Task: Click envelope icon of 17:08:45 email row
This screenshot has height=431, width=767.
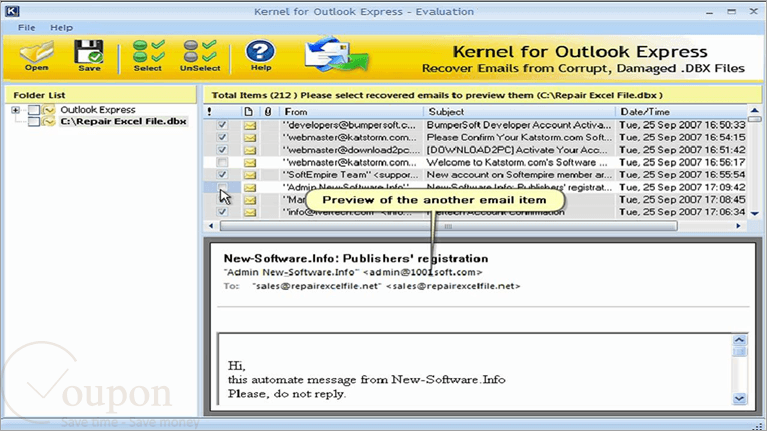Action: (250, 200)
